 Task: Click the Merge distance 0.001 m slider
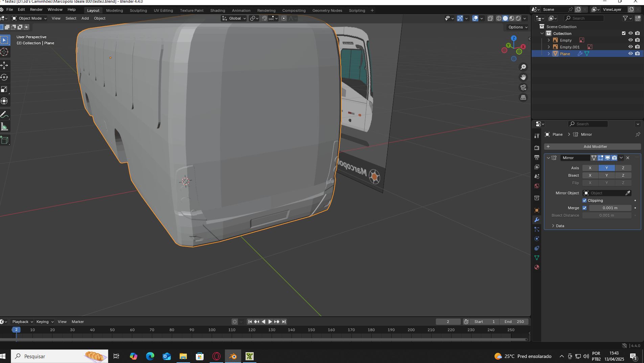tap(610, 208)
